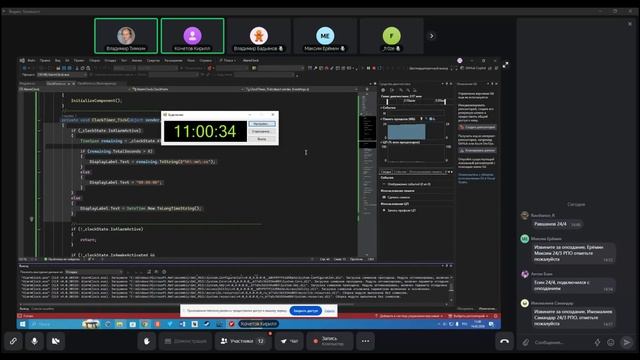Open the Сборка menu
The height and width of the screenshot is (360, 640).
coord(94,60)
